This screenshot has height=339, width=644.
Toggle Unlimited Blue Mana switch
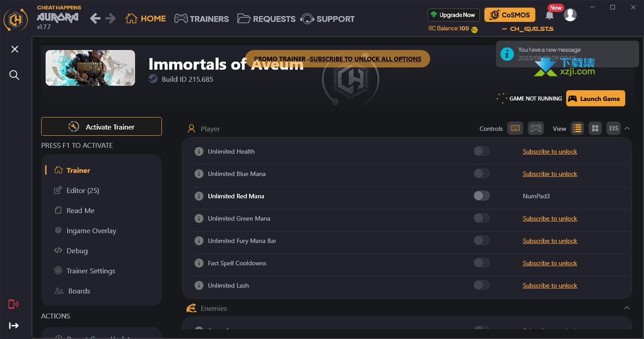(x=482, y=173)
